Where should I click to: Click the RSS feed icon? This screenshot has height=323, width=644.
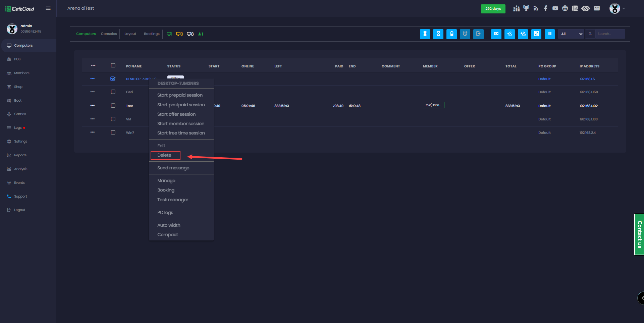pos(536,8)
